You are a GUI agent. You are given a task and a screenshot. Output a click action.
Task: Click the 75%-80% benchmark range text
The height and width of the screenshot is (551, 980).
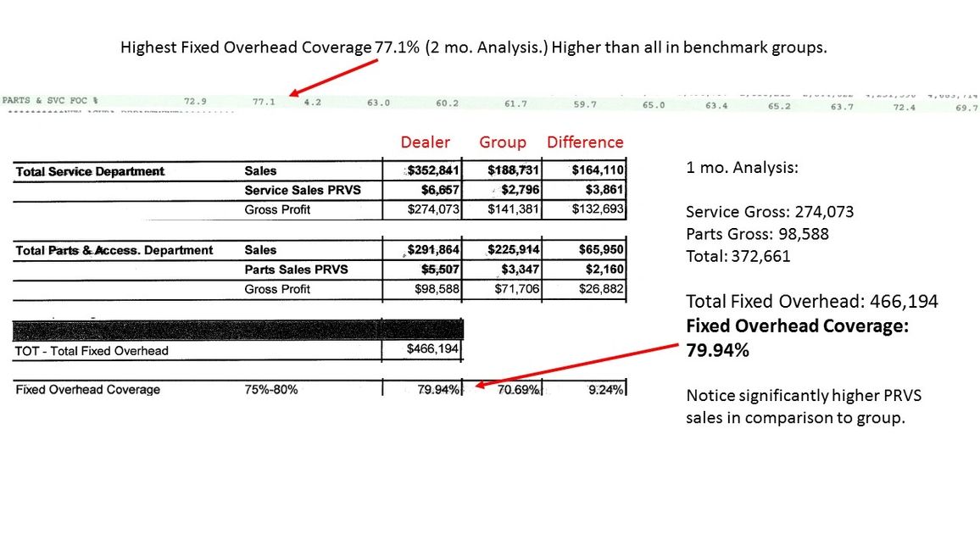[x=271, y=390]
